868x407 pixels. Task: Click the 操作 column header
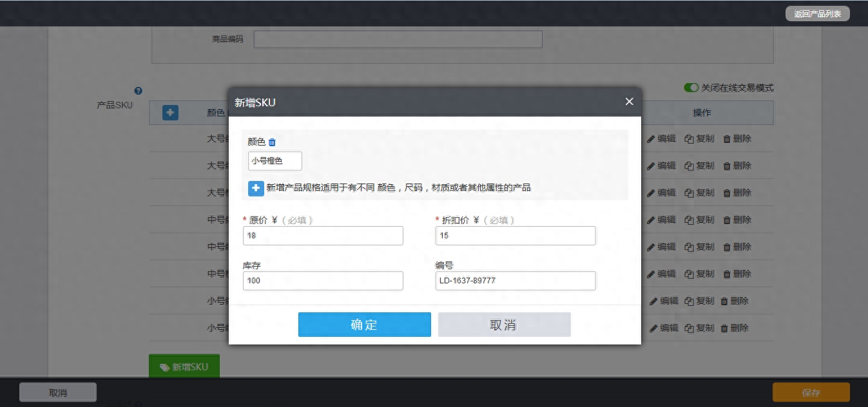tap(702, 113)
